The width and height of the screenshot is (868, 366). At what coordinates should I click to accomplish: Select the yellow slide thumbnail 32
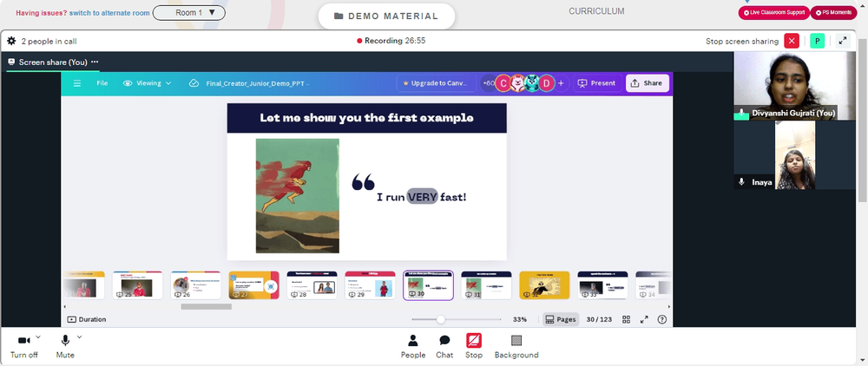[x=544, y=285]
